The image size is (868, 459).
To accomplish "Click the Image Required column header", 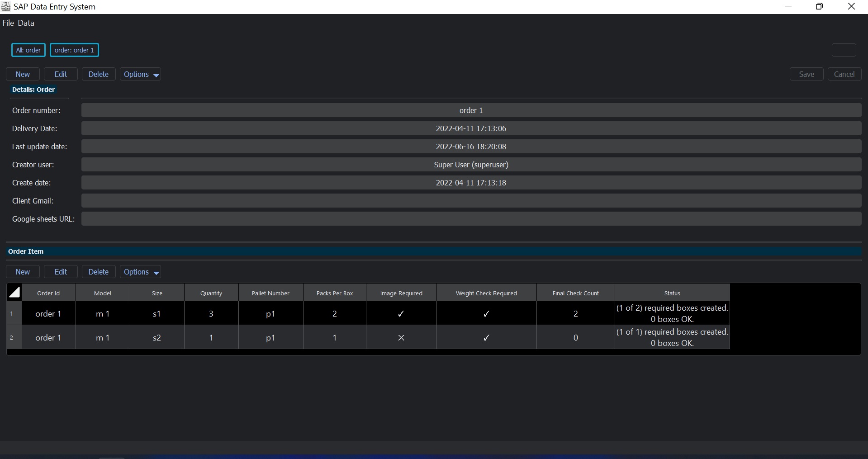I will click(x=401, y=293).
